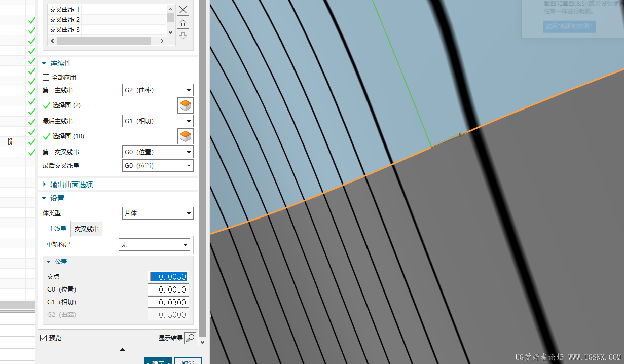This screenshot has height=364, width=624.
Task: Click the G0（位置）tolerance field
Action: [168, 289]
